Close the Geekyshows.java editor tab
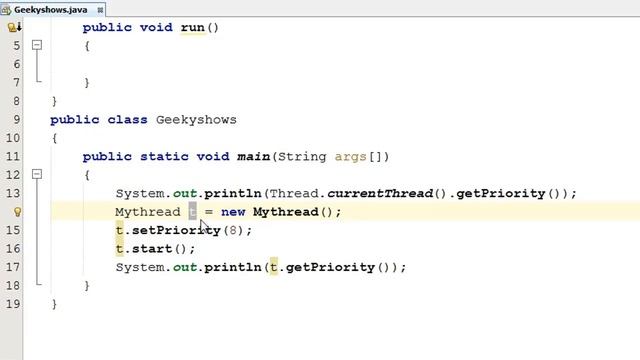640x360 pixels. [x=100, y=9]
